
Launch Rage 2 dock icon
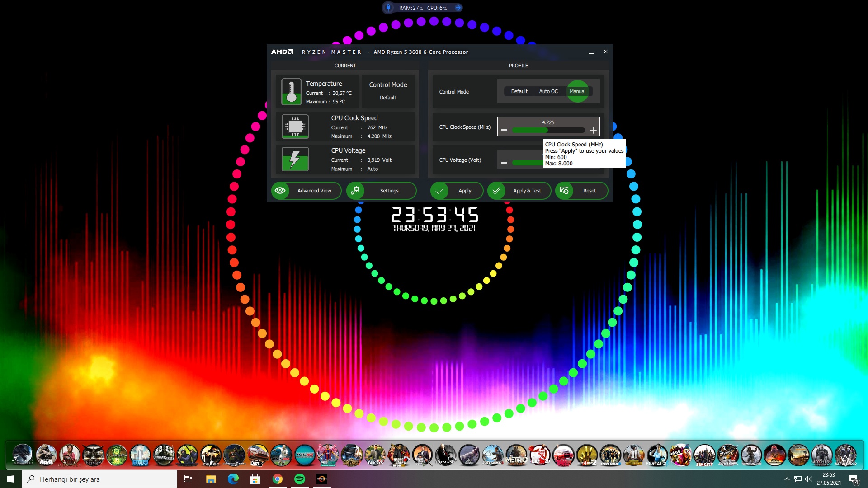(x=681, y=455)
